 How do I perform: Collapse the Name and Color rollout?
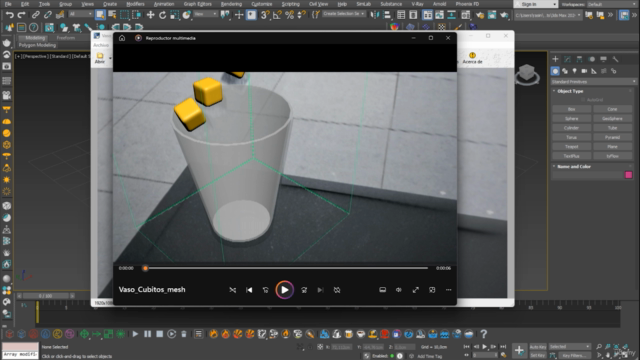coord(573,167)
